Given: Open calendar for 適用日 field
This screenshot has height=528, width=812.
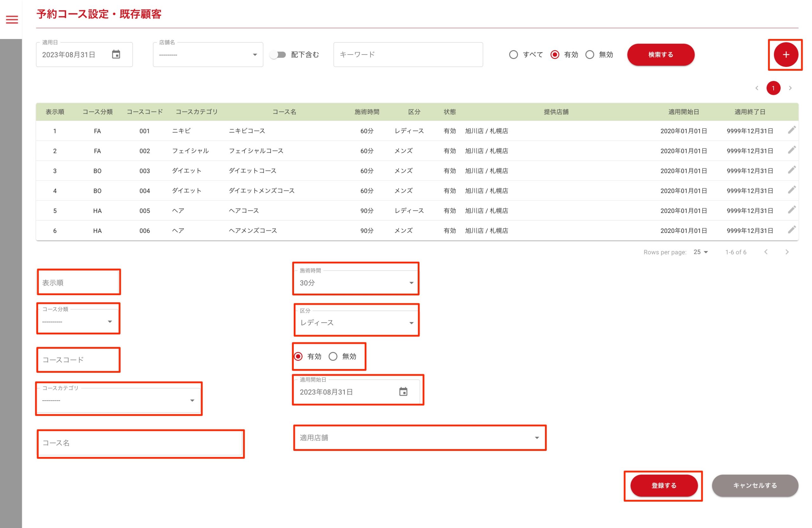Looking at the screenshot, I should (116, 55).
